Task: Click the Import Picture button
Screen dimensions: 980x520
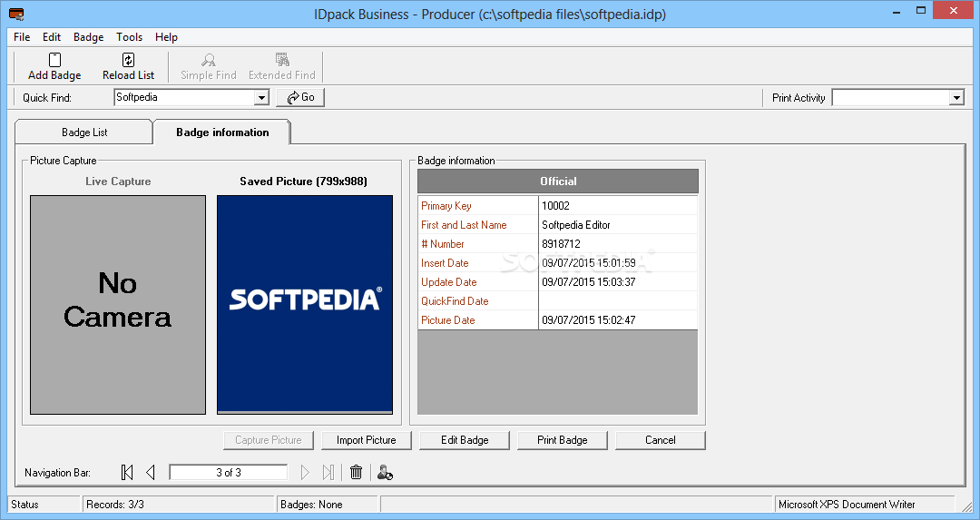Action: tap(367, 440)
